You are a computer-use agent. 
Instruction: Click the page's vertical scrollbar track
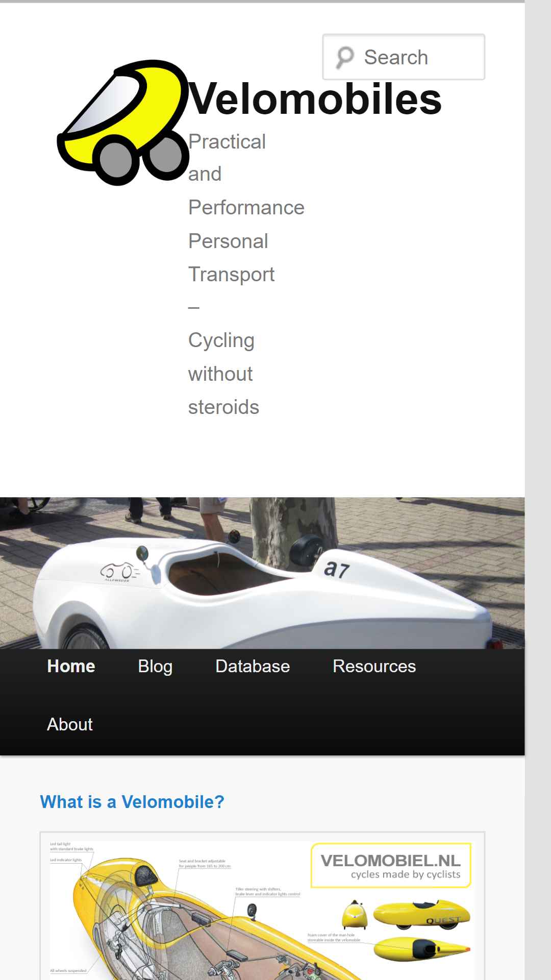coord(538,490)
